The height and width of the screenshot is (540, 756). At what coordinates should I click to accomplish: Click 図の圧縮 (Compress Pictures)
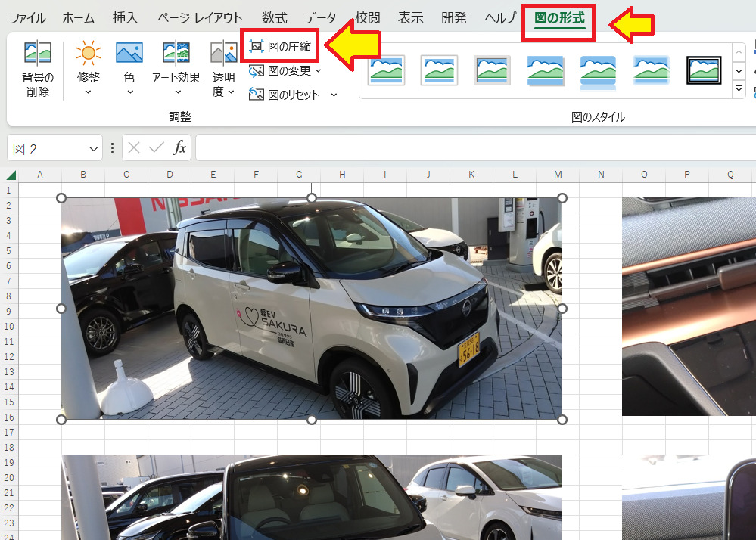(281, 47)
